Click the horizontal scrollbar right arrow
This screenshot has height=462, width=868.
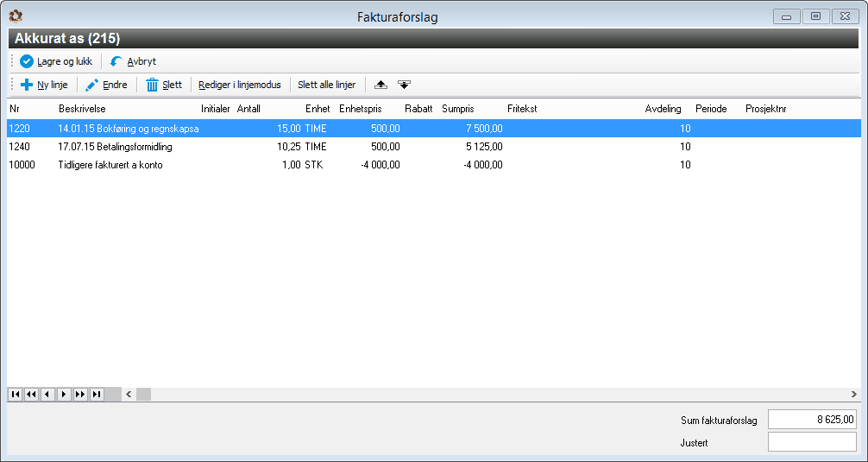tap(854, 394)
